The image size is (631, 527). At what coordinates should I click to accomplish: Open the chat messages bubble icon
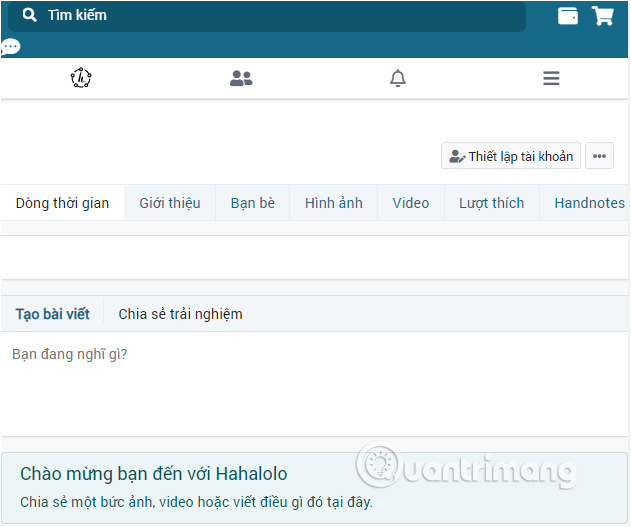click(11, 47)
